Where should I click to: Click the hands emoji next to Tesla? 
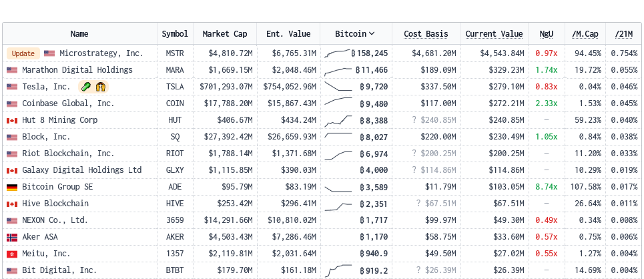click(101, 87)
